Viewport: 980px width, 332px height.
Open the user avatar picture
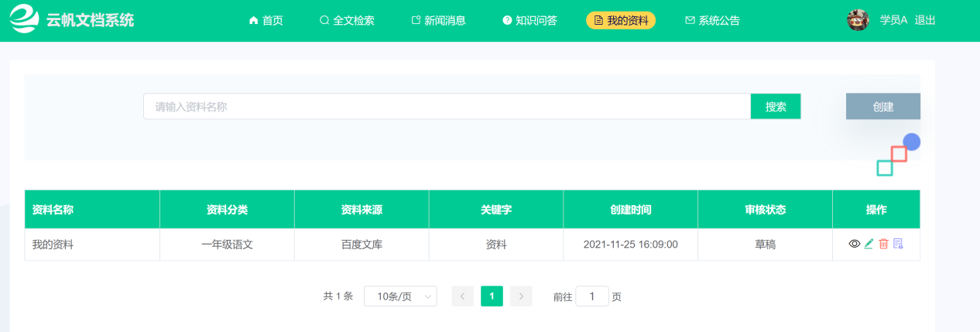coord(858,20)
